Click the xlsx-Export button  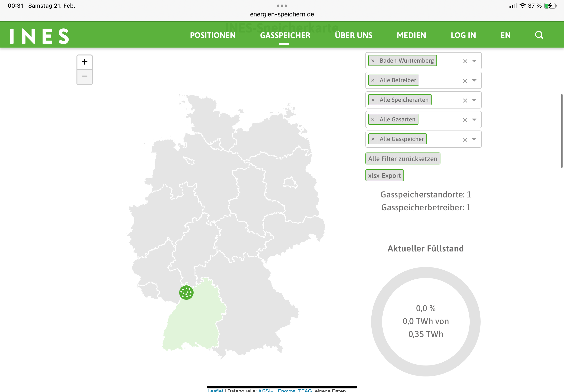tap(384, 175)
